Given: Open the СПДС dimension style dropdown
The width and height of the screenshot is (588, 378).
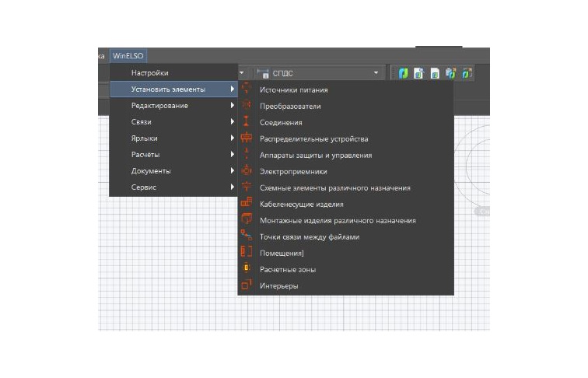Looking at the screenshot, I should (319, 73).
